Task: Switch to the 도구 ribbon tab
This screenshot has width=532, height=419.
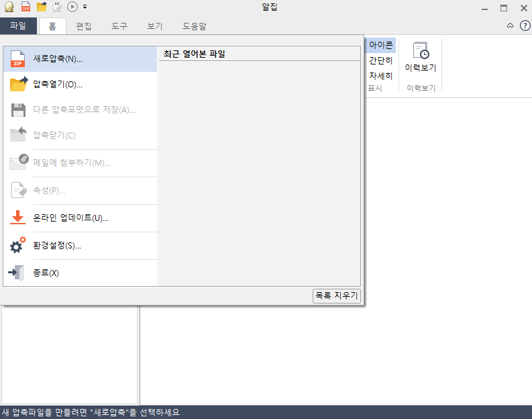Action: click(x=119, y=26)
